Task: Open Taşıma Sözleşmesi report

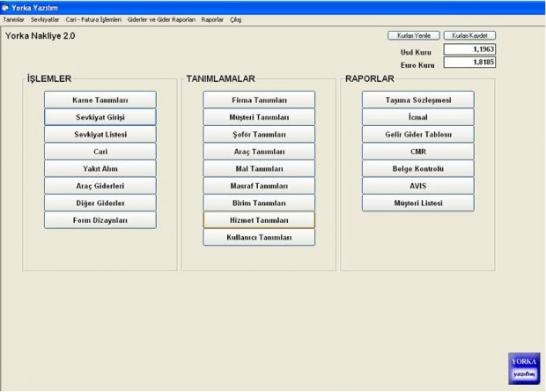Action: (418, 100)
